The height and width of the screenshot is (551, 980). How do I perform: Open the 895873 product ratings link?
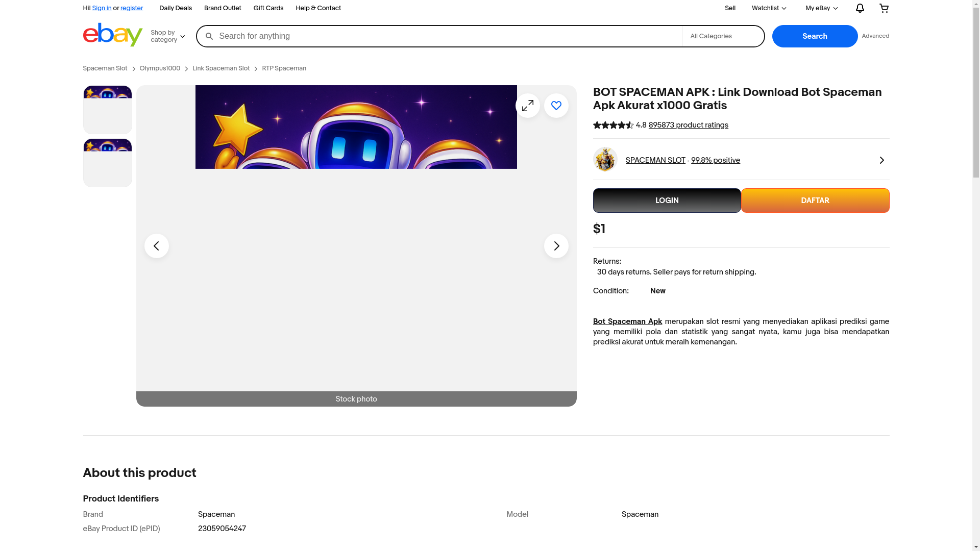[x=688, y=125]
